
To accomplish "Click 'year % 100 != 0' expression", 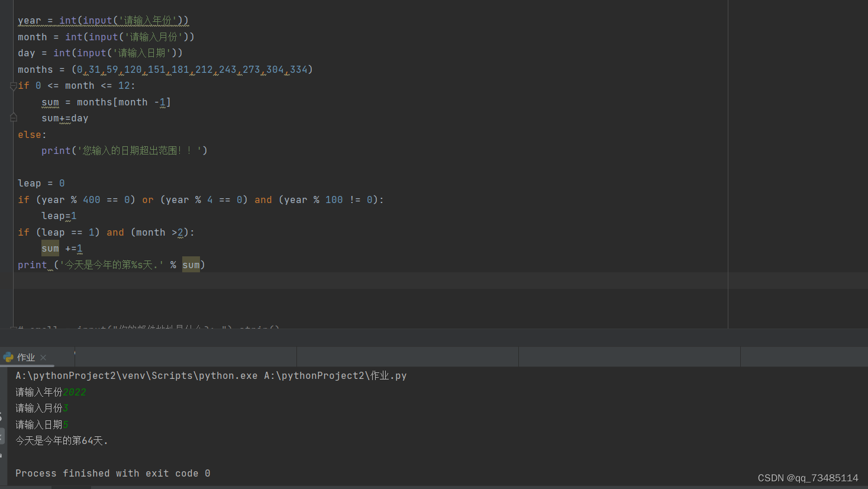I will click(x=328, y=200).
